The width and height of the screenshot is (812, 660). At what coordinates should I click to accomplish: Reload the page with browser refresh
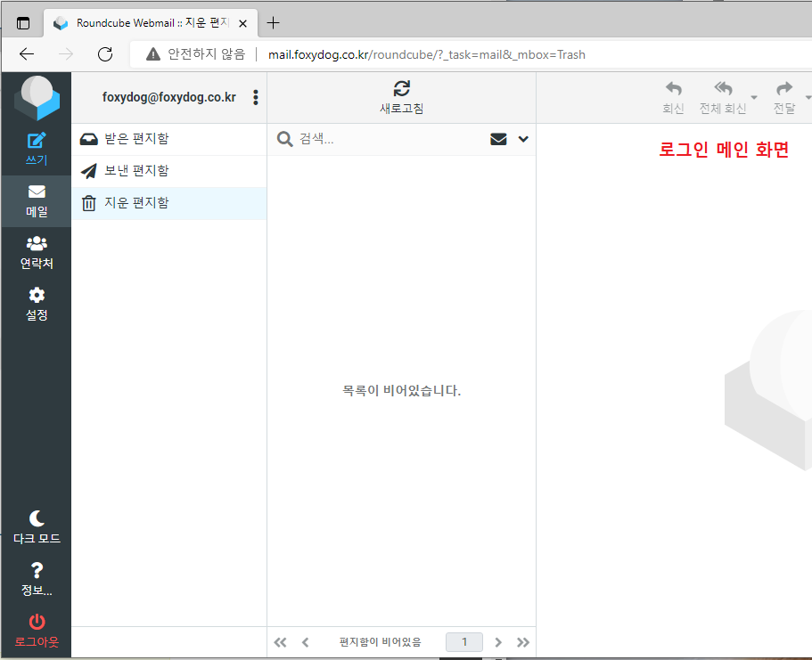pos(105,53)
